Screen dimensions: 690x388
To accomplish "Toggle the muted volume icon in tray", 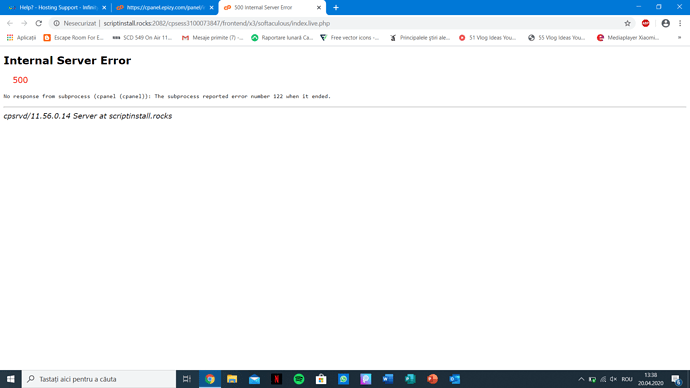I will tap(613, 379).
